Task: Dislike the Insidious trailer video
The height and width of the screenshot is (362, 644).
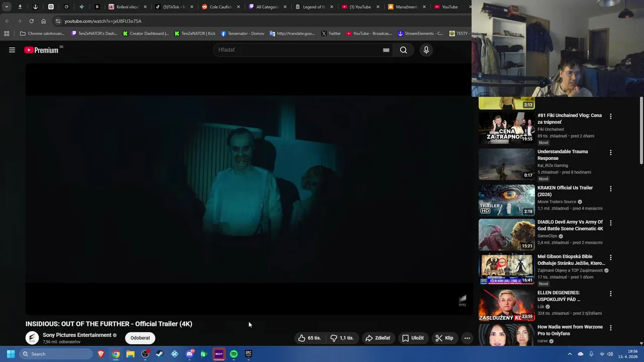Action: click(x=342, y=338)
